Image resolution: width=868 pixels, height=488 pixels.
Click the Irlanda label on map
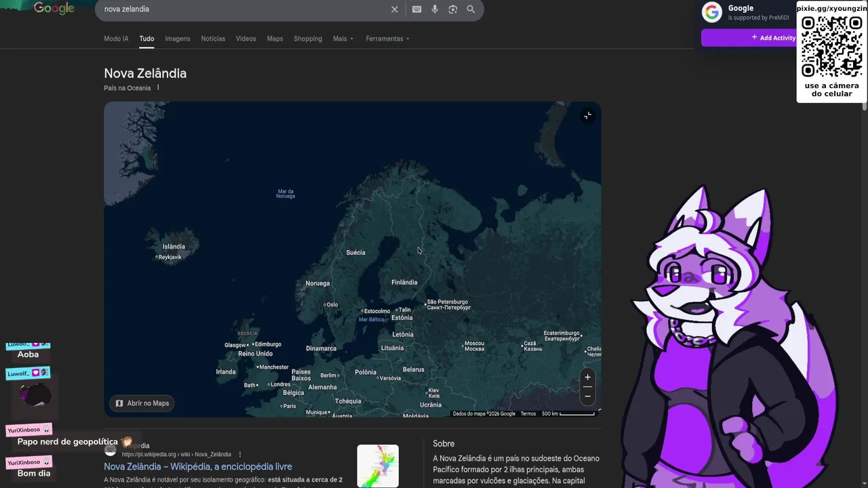226,372
